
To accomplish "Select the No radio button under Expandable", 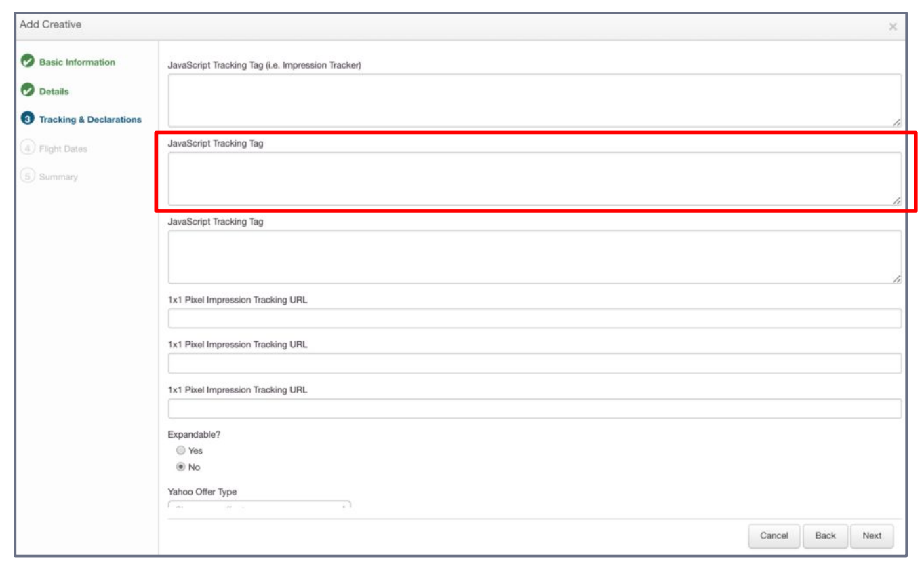I will (180, 467).
